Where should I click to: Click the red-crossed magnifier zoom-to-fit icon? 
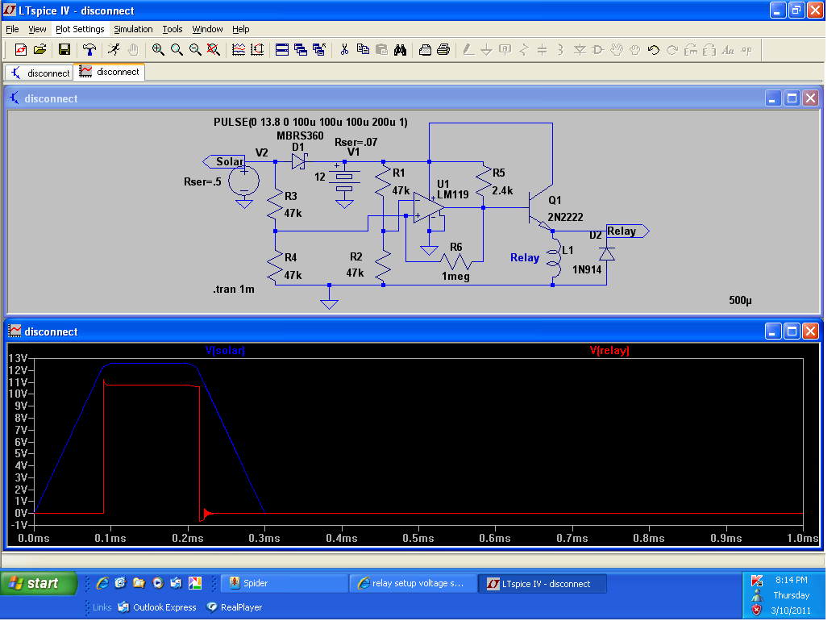(213, 50)
